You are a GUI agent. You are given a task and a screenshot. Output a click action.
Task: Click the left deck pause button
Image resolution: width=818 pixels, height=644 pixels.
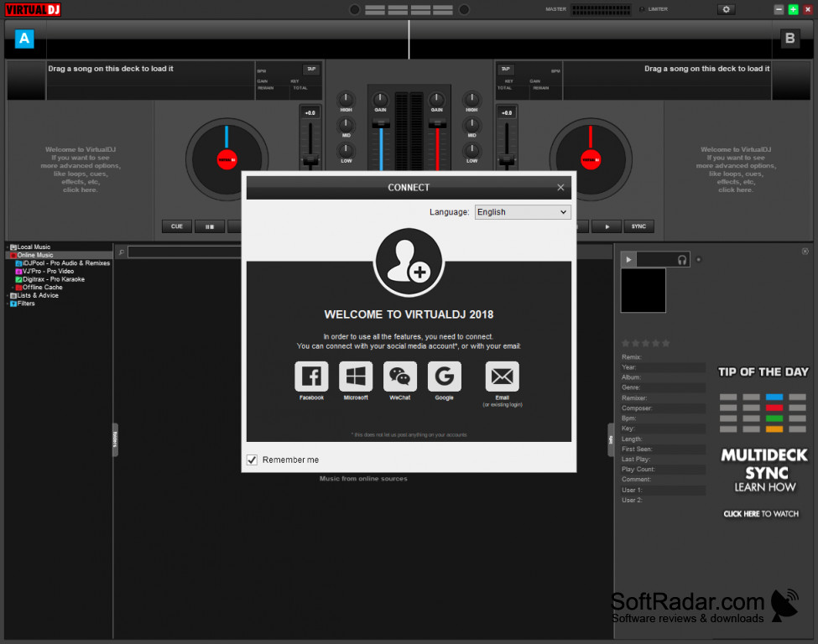(210, 226)
